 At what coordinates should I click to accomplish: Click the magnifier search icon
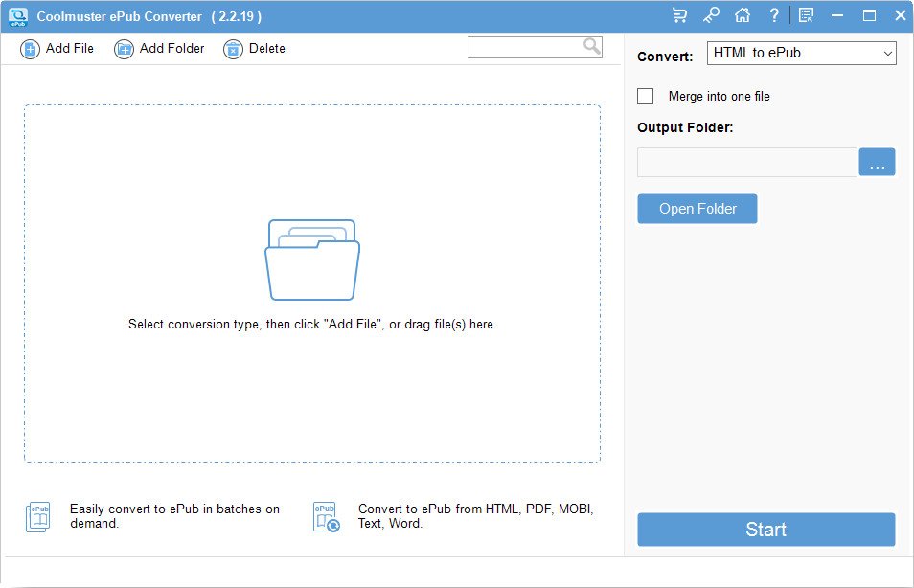point(592,46)
